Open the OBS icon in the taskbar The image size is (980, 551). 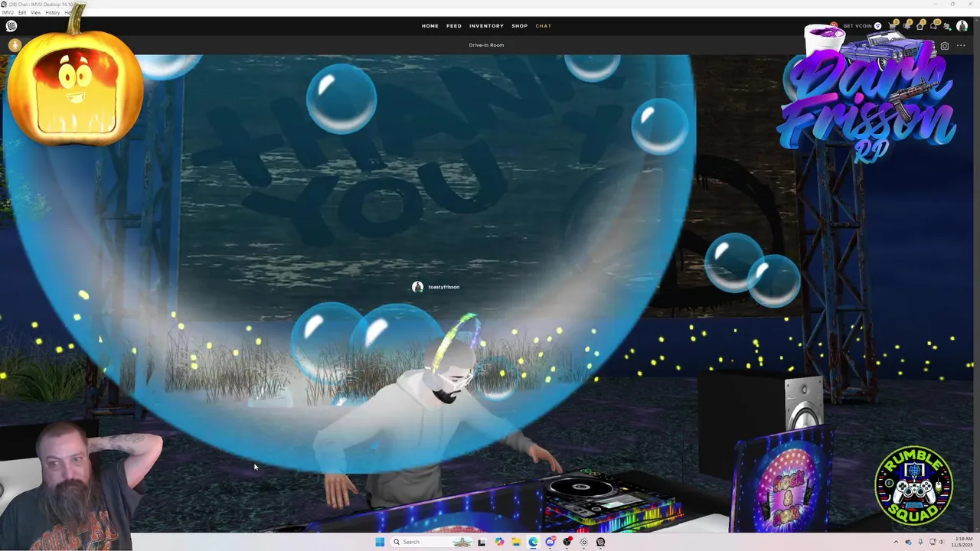pyautogui.click(x=567, y=542)
